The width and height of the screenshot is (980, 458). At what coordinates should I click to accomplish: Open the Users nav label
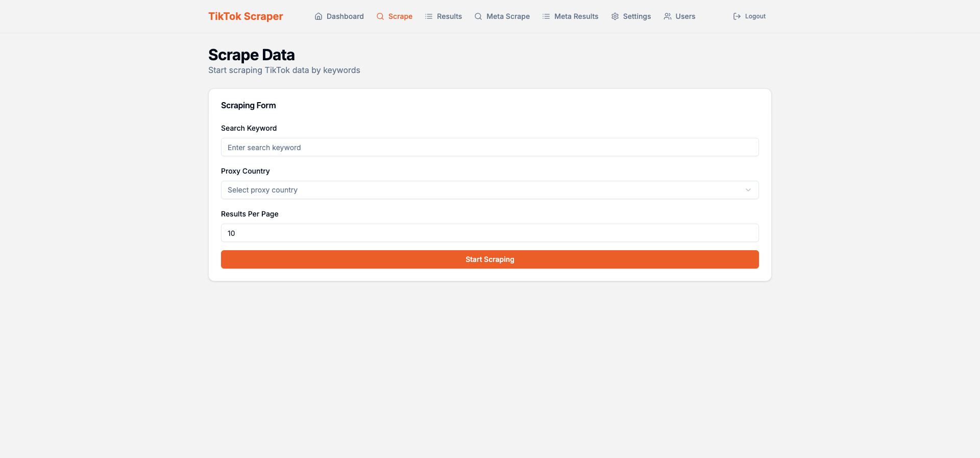[x=685, y=16]
